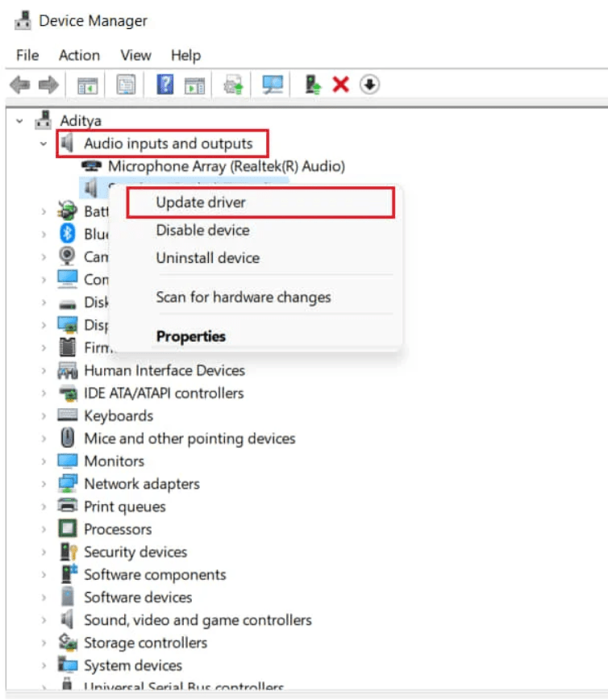The image size is (608, 700).
Task: Select the IDE ATA/ATAPI controllers label
Action: 164,394
